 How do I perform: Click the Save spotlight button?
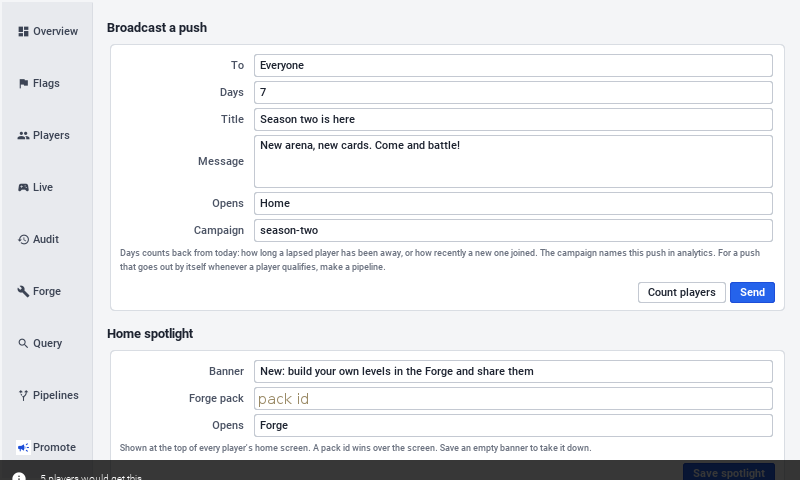729,472
